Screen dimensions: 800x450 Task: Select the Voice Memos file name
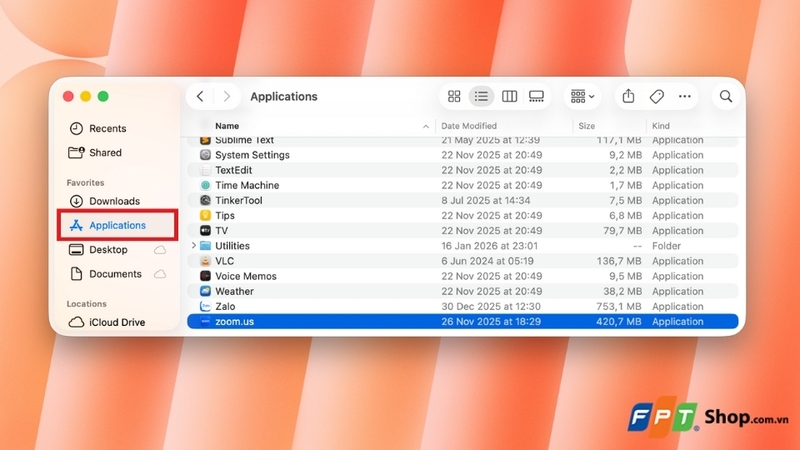tap(245, 276)
